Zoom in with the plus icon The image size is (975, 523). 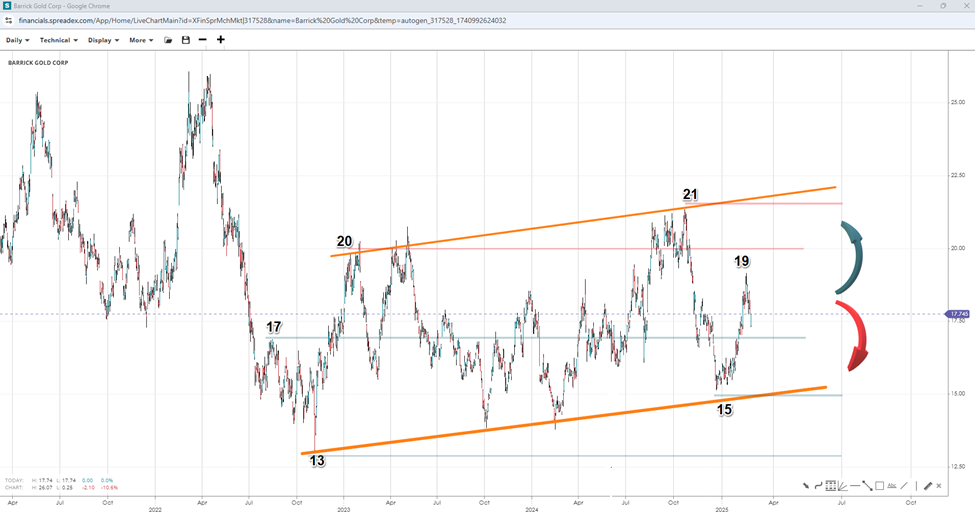[x=221, y=40]
